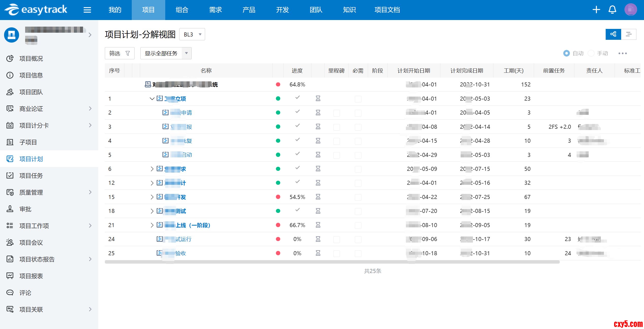Viewport: 644px width, 329px height.
Task: Switch to Gantt list view icon
Action: coord(629,34)
